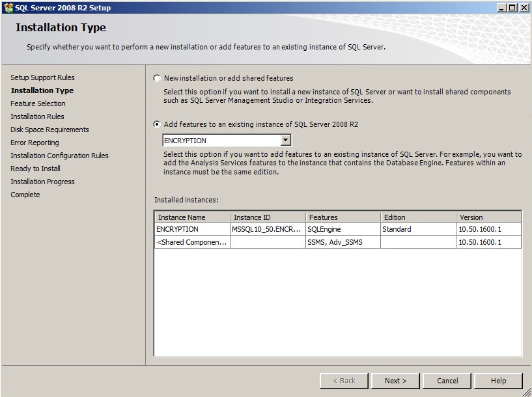This screenshot has height=397, width=532.
Task: Maximize the SQL Server Setup window
Action: 512,7
